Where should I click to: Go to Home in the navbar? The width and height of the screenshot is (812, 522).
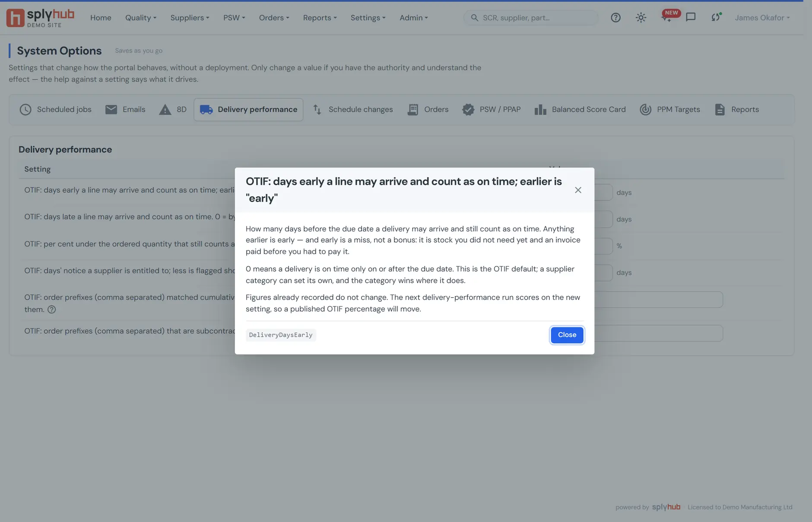pyautogui.click(x=101, y=18)
